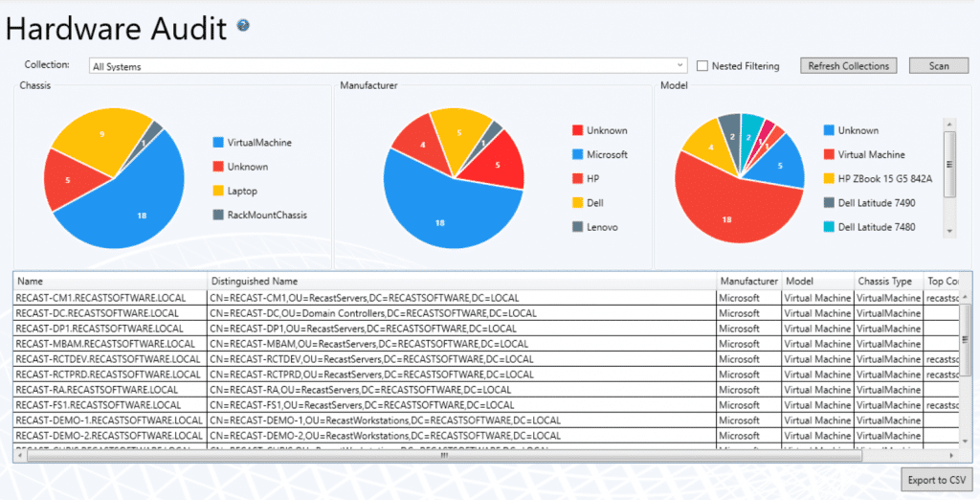Click the blue Microsoft legend swatch
The image size is (980, 500).
(577, 154)
